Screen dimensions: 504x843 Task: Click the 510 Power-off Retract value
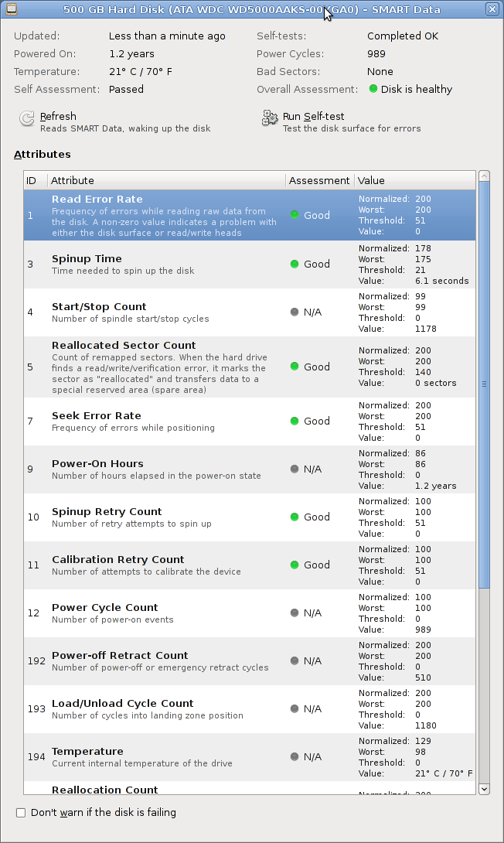pyautogui.click(x=423, y=677)
